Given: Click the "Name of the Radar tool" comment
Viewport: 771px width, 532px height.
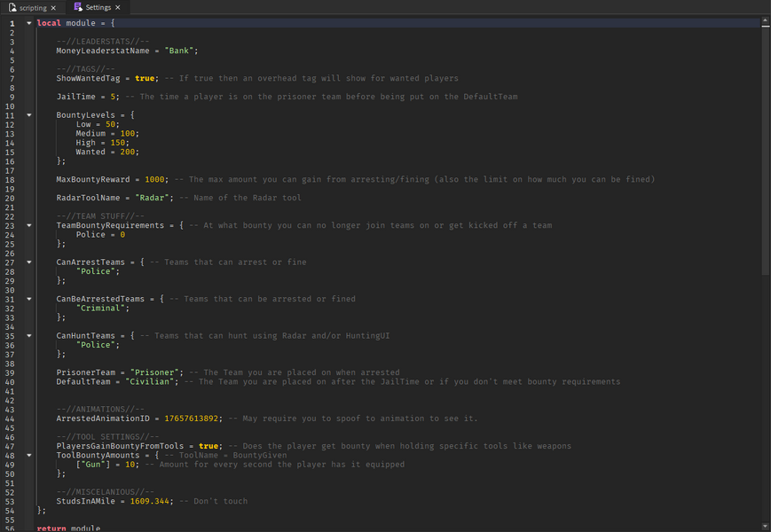Looking at the screenshot, I should [240, 198].
